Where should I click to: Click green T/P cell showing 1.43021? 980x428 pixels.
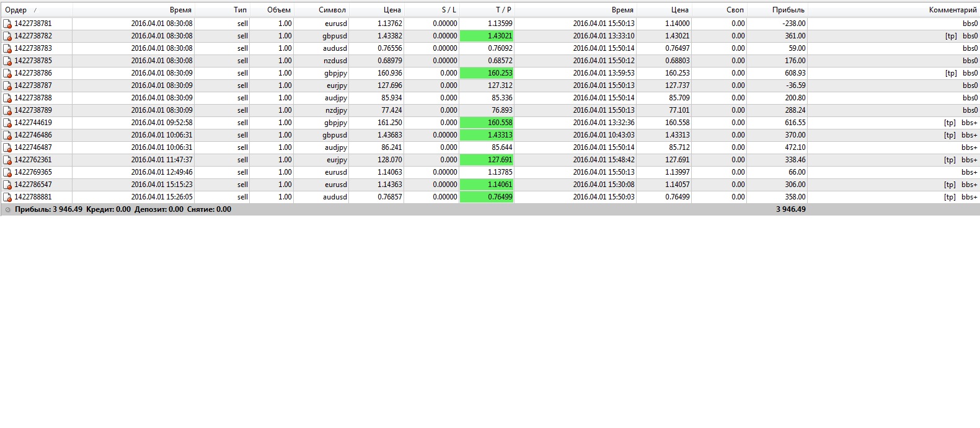[x=487, y=36]
